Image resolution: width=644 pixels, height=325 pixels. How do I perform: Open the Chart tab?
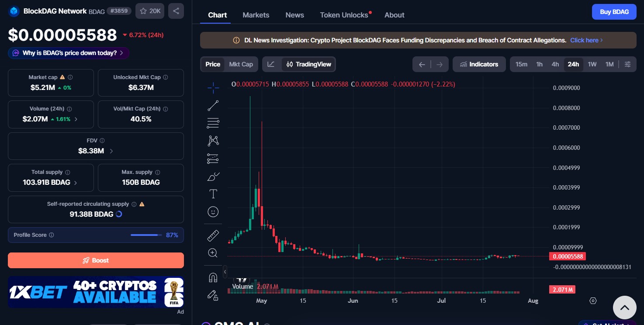tap(217, 15)
